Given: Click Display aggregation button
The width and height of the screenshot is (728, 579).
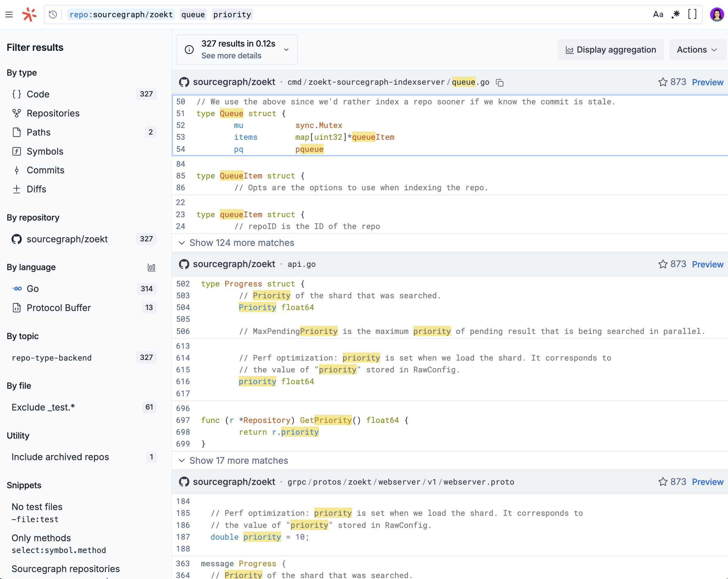Looking at the screenshot, I should pos(610,50).
